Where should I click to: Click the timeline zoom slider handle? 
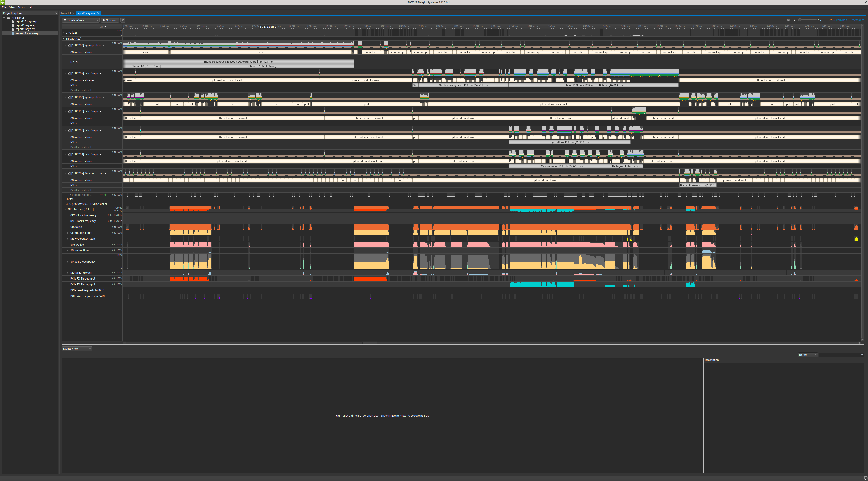point(800,20)
